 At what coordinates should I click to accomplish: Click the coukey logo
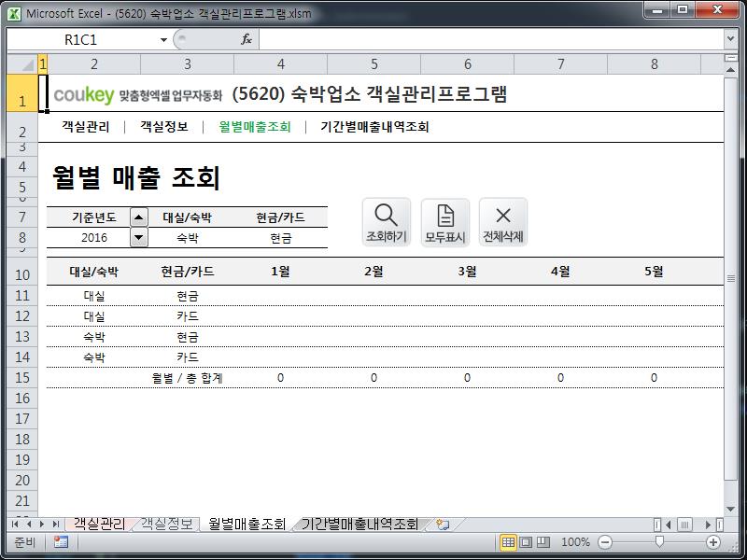[84, 95]
